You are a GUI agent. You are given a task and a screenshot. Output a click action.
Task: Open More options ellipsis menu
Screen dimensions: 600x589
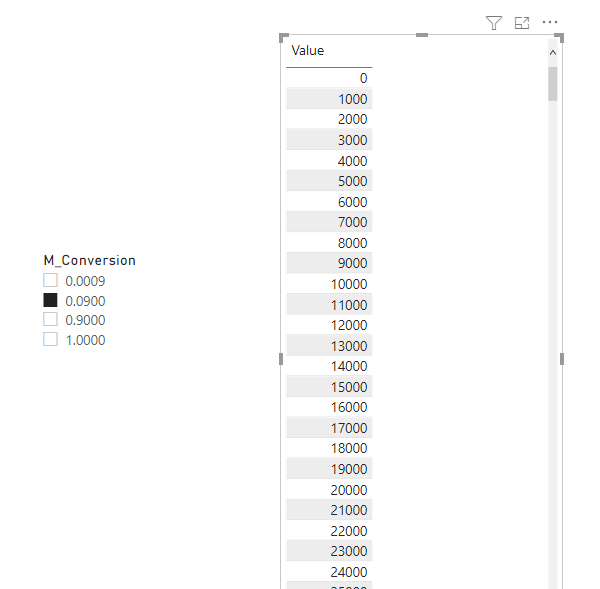(550, 22)
